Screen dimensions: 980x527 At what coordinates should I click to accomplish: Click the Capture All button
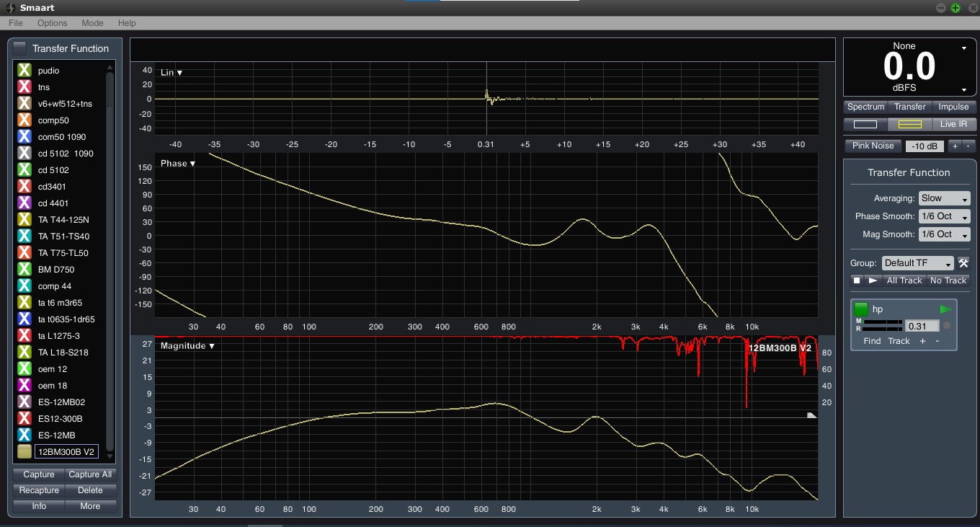click(90, 474)
